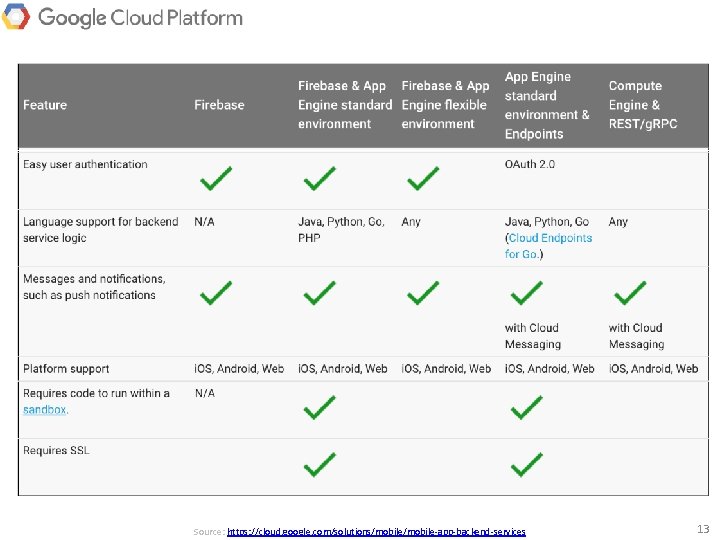Click the Firebase standard environment SSL checkmark
Viewport: 720px width, 540px height.
[320, 464]
